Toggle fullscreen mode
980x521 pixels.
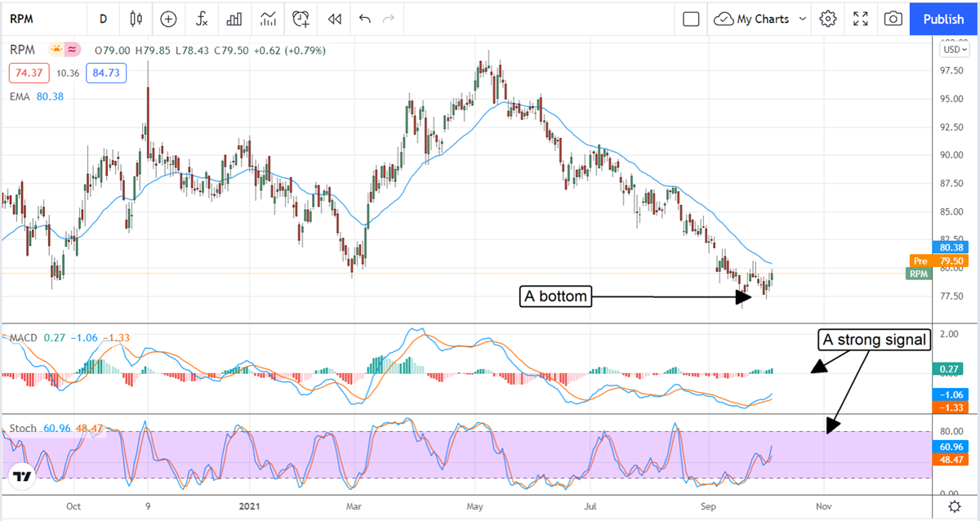tap(861, 18)
